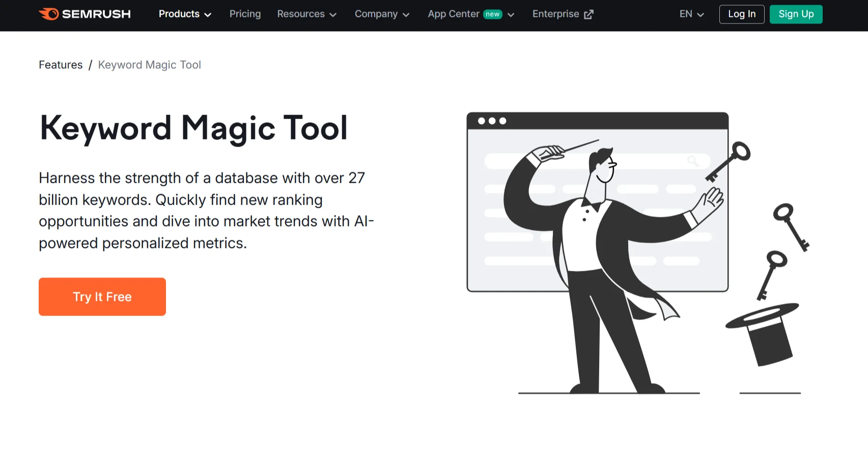The image size is (868, 459).
Task: Open the App Center menu
Action: click(471, 14)
